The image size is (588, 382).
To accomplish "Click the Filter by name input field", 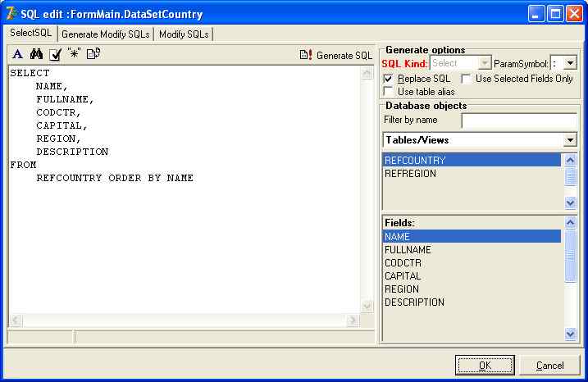I will [519, 121].
